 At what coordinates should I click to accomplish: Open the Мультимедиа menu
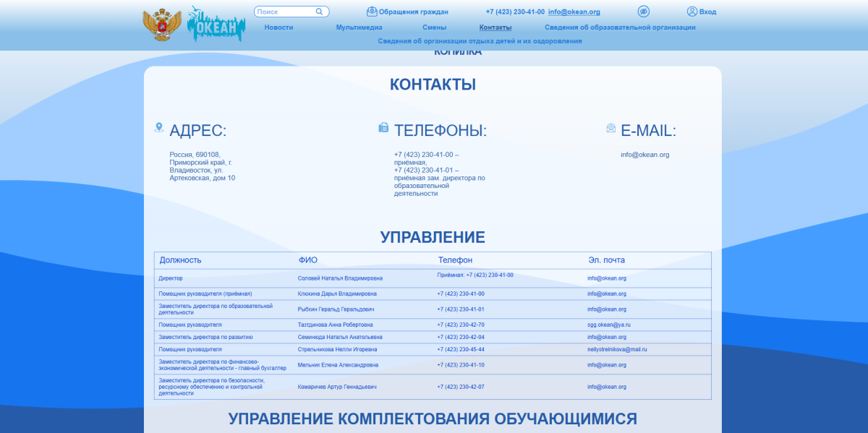click(x=359, y=27)
